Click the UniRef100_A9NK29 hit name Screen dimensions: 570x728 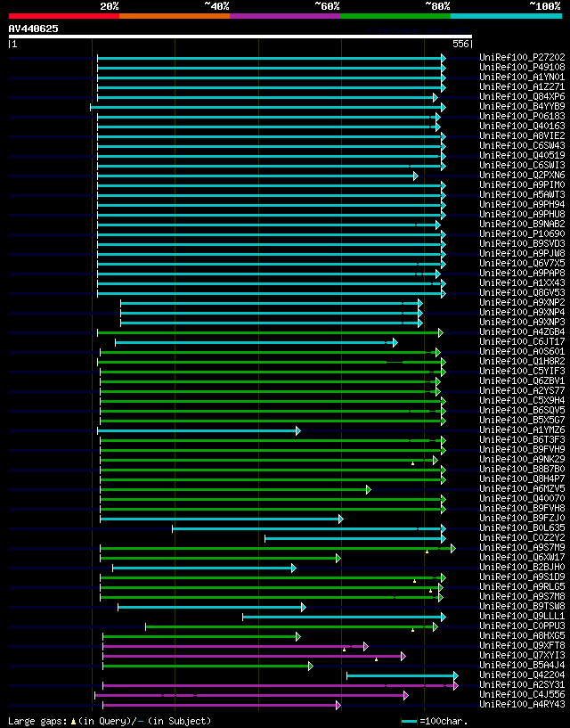(522, 459)
